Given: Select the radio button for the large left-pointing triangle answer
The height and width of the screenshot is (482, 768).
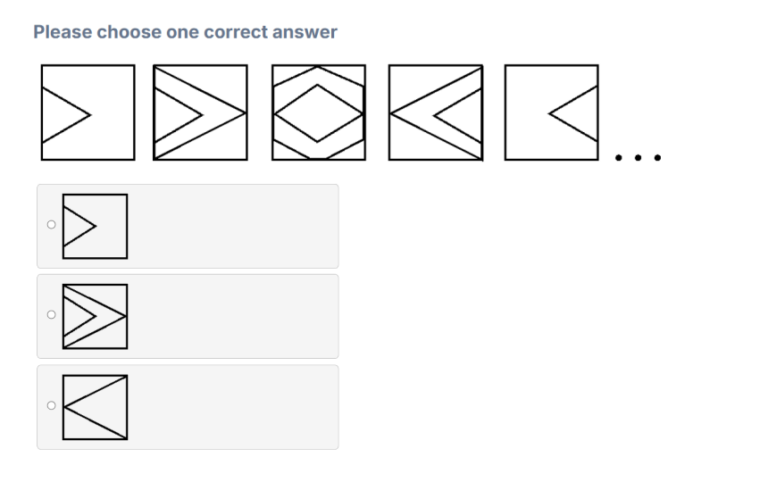Looking at the screenshot, I should point(51,406).
